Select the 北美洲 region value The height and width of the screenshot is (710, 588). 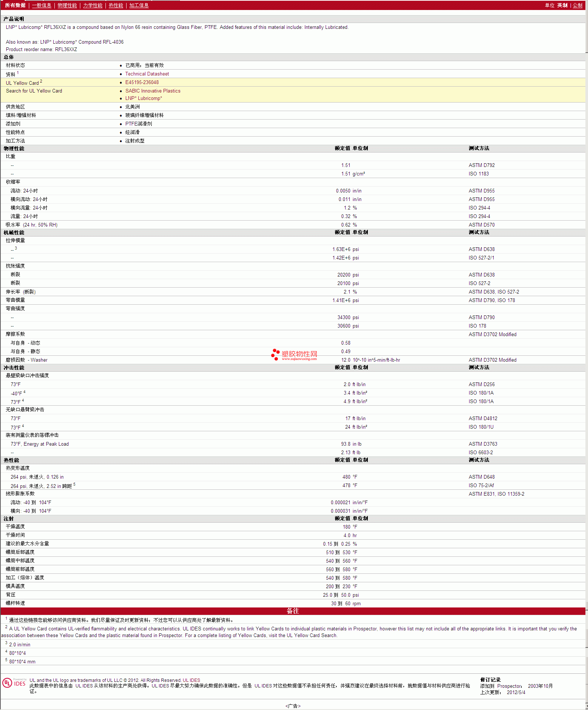[x=132, y=107]
